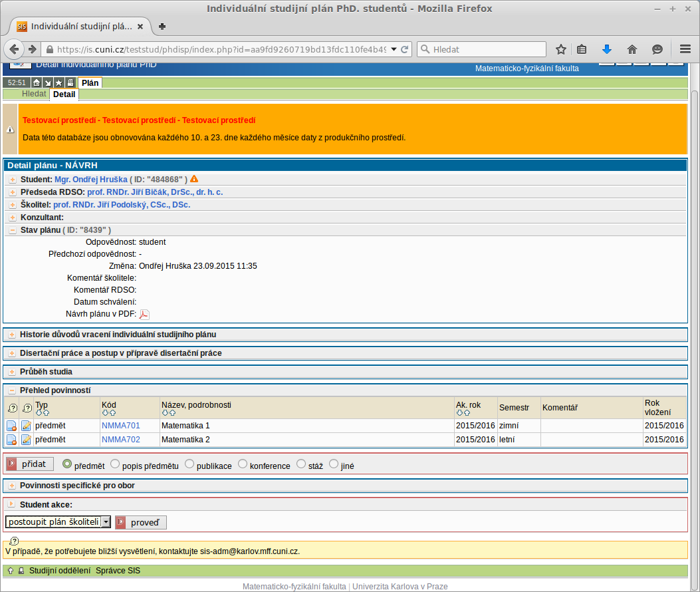Select the stáž radio button

pos(301,464)
